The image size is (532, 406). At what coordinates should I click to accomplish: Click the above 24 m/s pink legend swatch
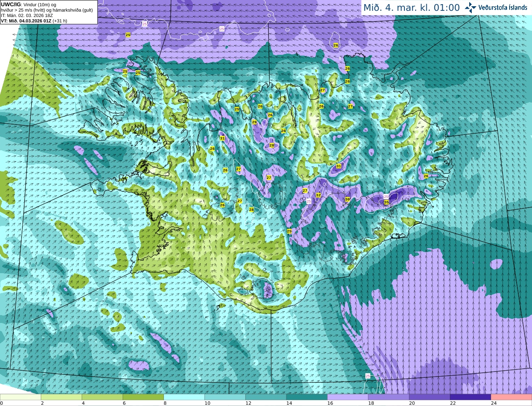[511, 397]
